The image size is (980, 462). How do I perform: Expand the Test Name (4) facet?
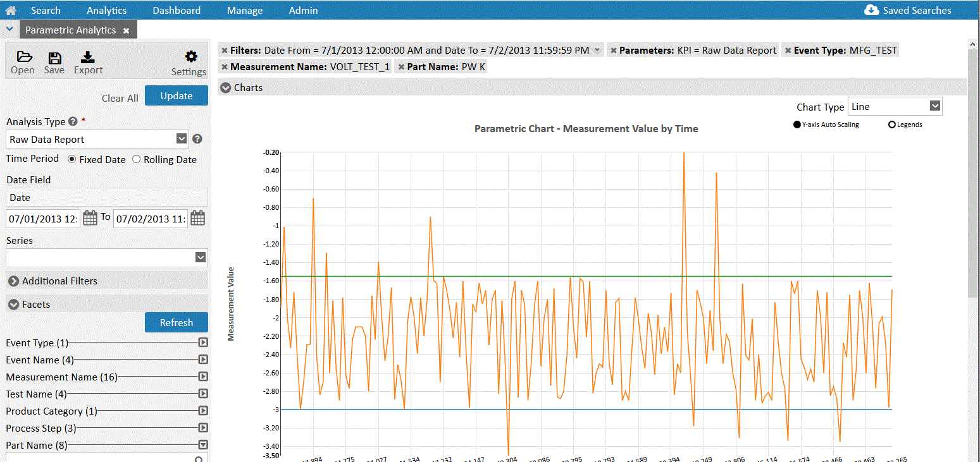203,394
